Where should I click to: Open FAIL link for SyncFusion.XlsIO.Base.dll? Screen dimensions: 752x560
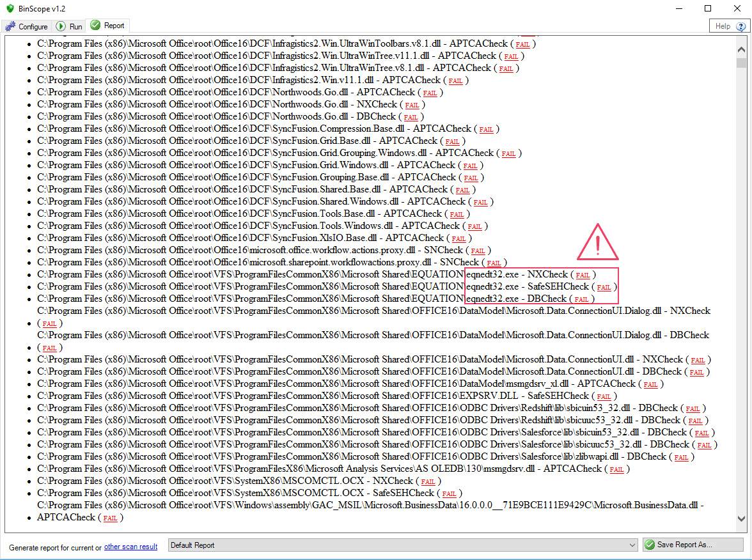[458, 239]
